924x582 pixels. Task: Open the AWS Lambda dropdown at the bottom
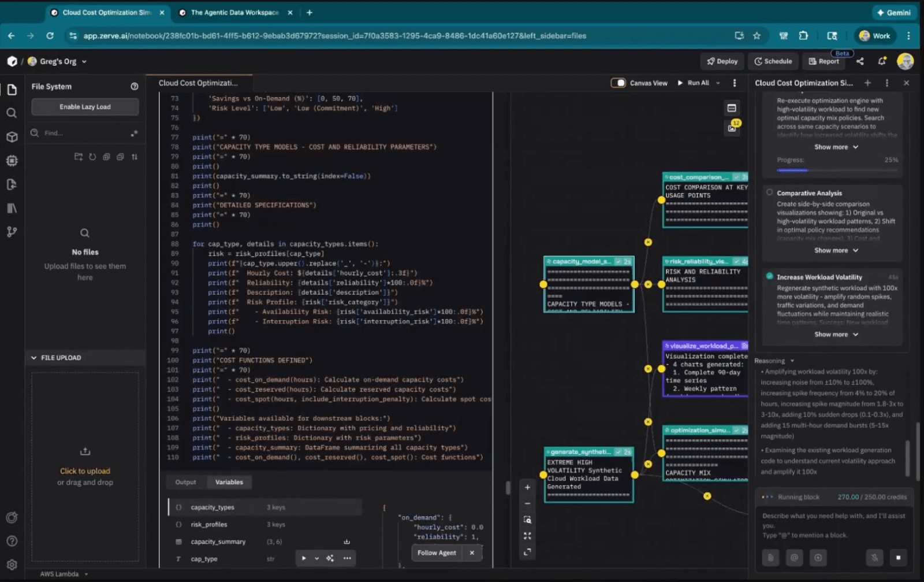[x=64, y=574]
